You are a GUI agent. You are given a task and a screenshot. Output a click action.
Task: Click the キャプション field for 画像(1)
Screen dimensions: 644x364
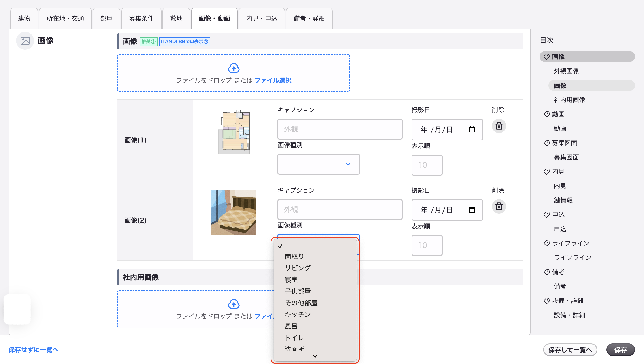coord(340,129)
